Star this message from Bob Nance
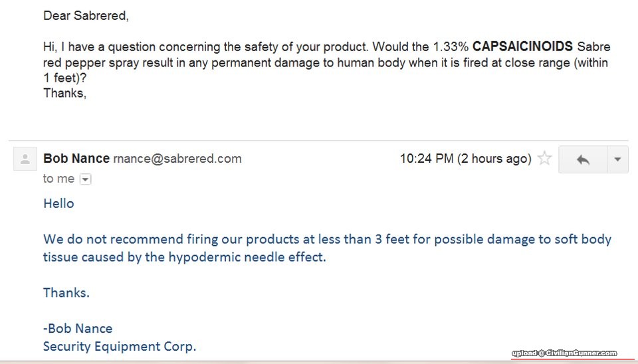Viewport: 638px width, 364px height. point(544,159)
